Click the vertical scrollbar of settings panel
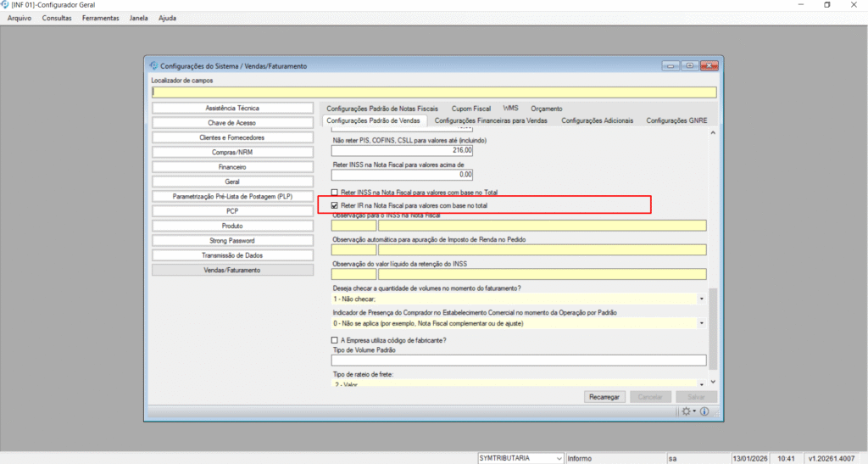 (712, 254)
